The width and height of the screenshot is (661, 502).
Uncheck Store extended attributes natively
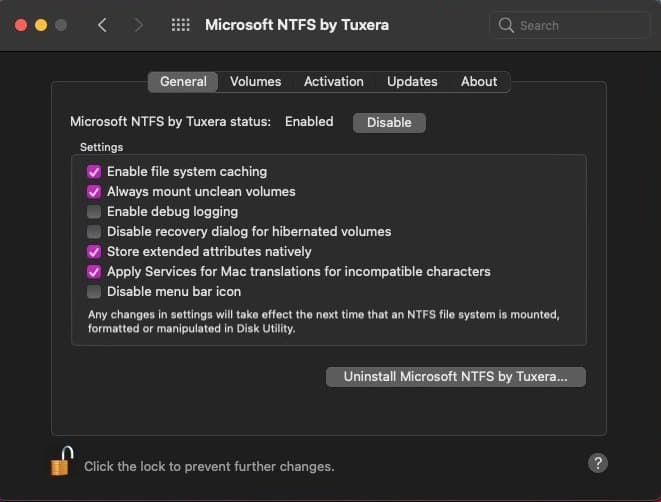pos(94,252)
